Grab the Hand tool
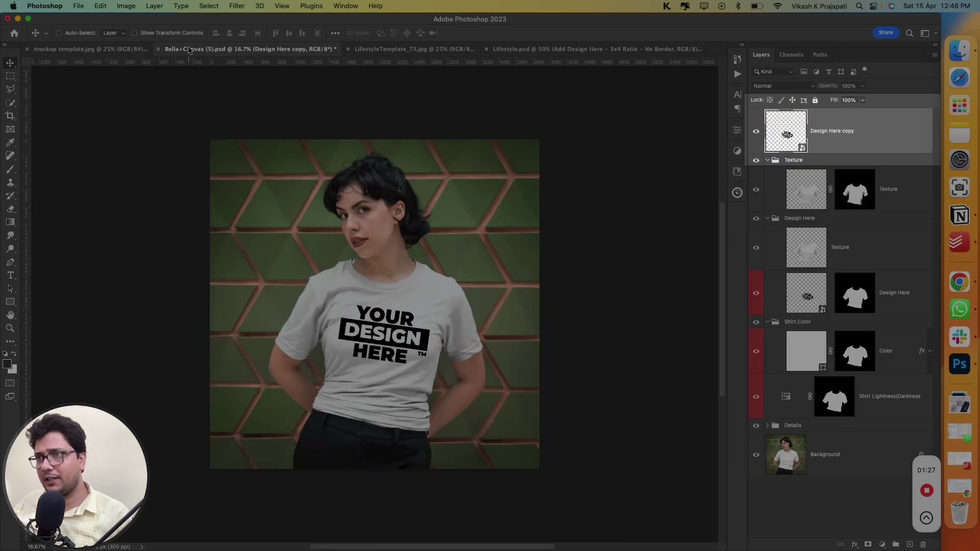The height and width of the screenshot is (551, 980). [x=10, y=315]
